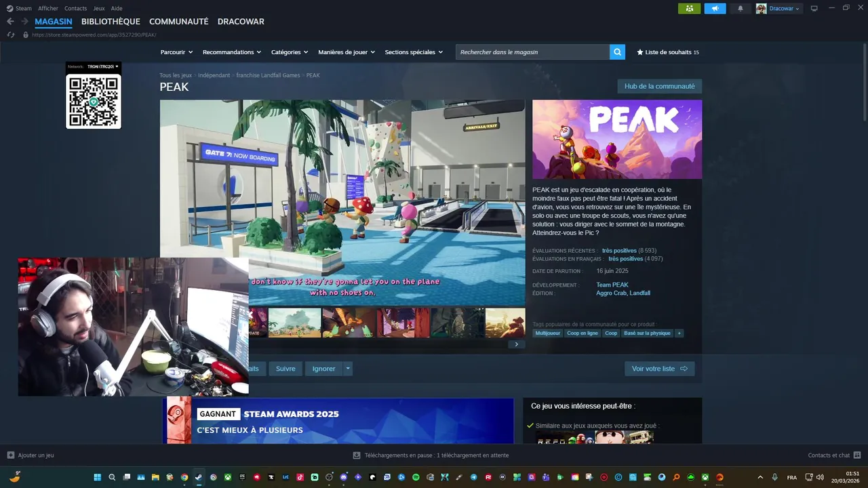Expand the Sections spéciales dropdown
This screenshot has height=488, width=868.
pyautogui.click(x=414, y=52)
